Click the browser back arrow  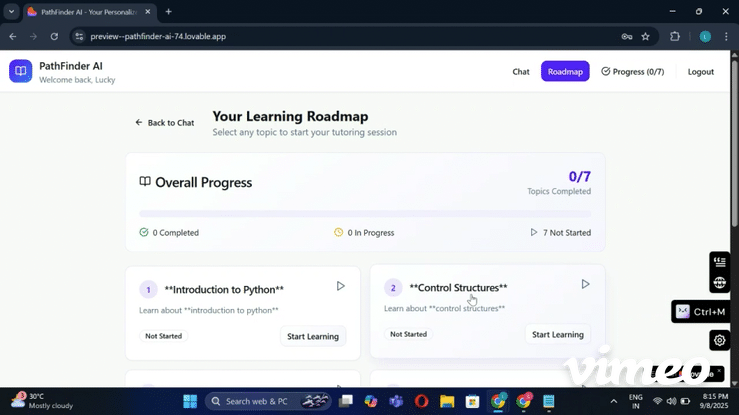pos(13,36)
